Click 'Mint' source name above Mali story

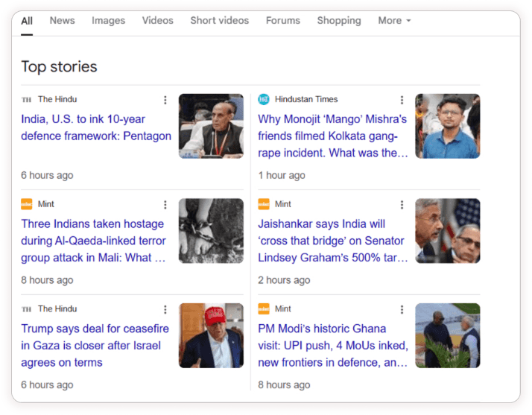point(45,204)
